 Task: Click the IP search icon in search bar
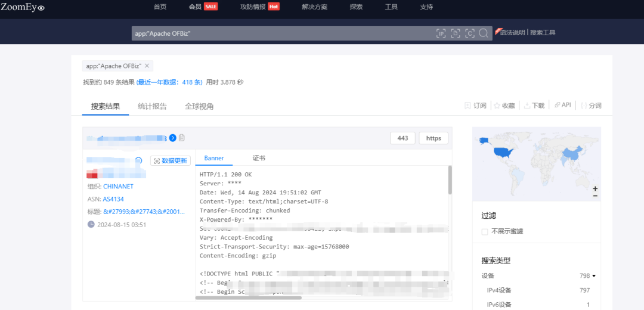pyautogui.click(x=441, y=33)
